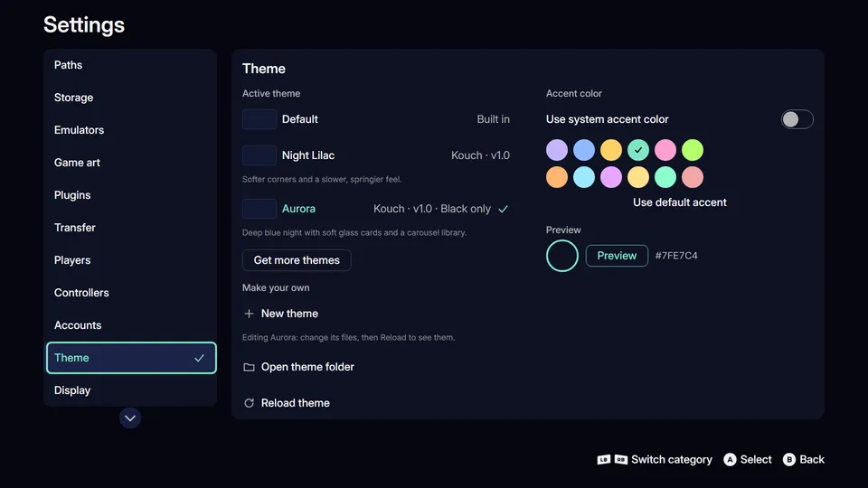Click the LB bumper icon
868x488 pixels.
pyautogui.click(x=604, y=460)
